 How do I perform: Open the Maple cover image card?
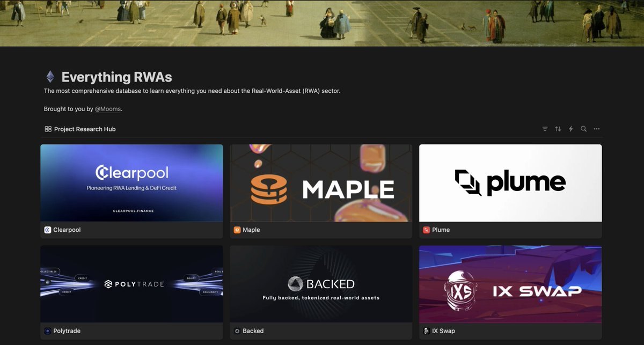[x=321, y=183]
